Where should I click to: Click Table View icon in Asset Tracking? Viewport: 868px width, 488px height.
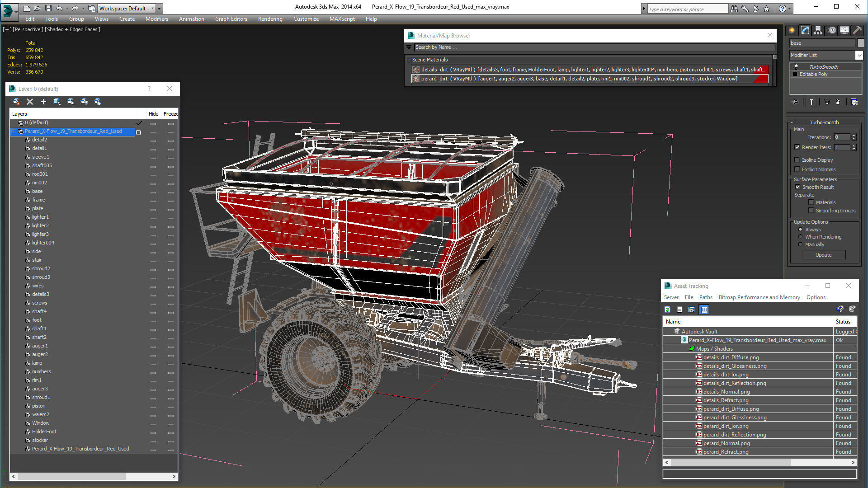click(704, 310)
